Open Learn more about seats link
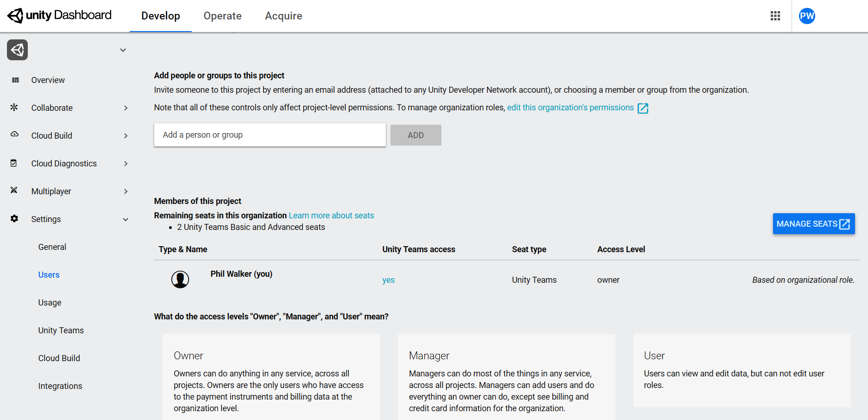Viewport: 868px width, 420px height. tap(331, 216)
